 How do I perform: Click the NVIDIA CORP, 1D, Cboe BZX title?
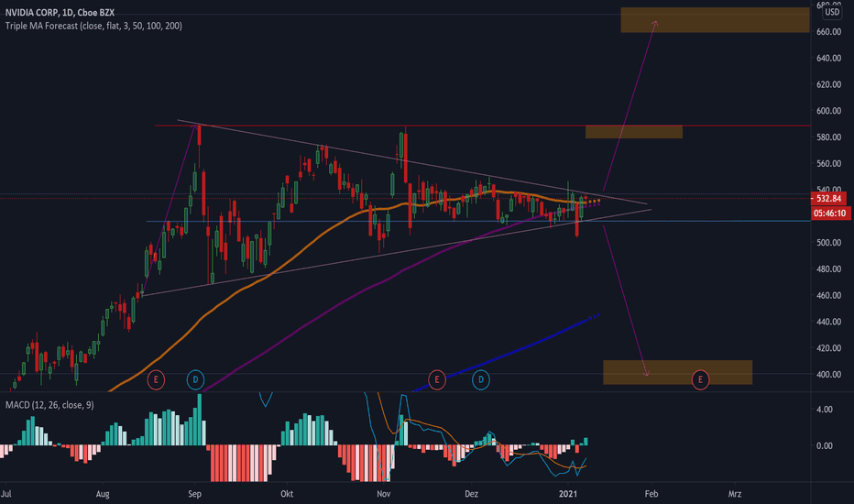(60, 12)
